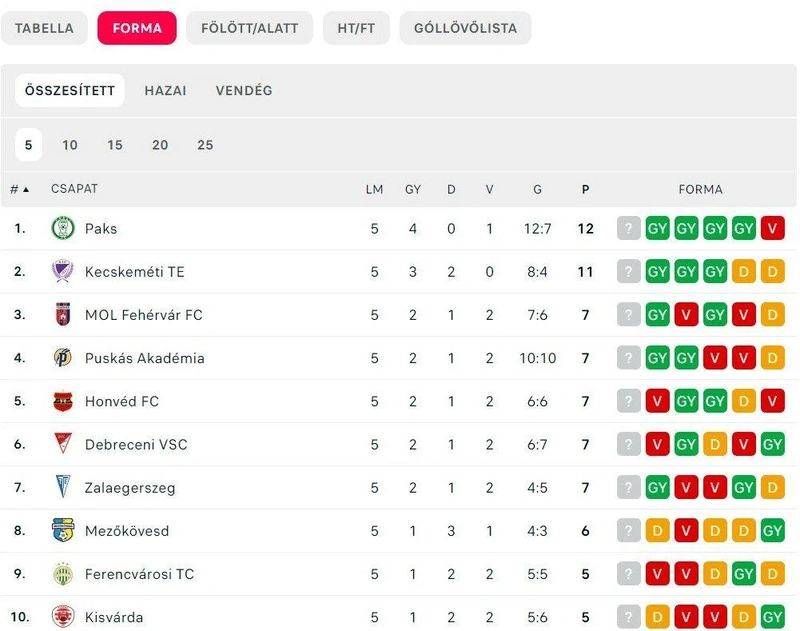Open the Ferencvárosi TC crest
This screenshot has width=800, height=631.
pos(63,574)
